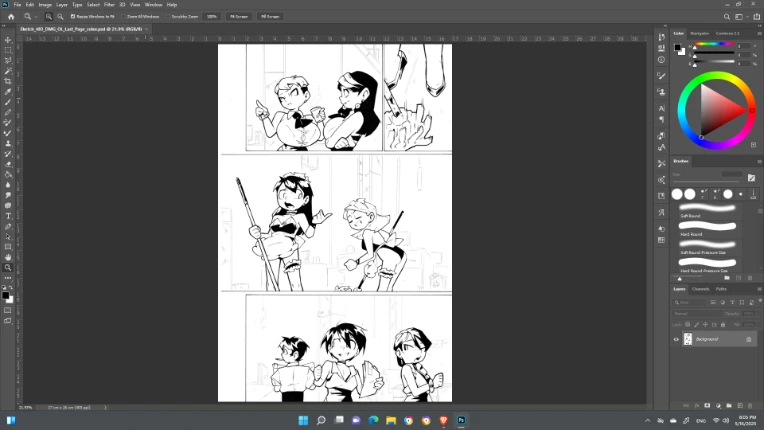Select the Blur tool

(x=8, y=185)
